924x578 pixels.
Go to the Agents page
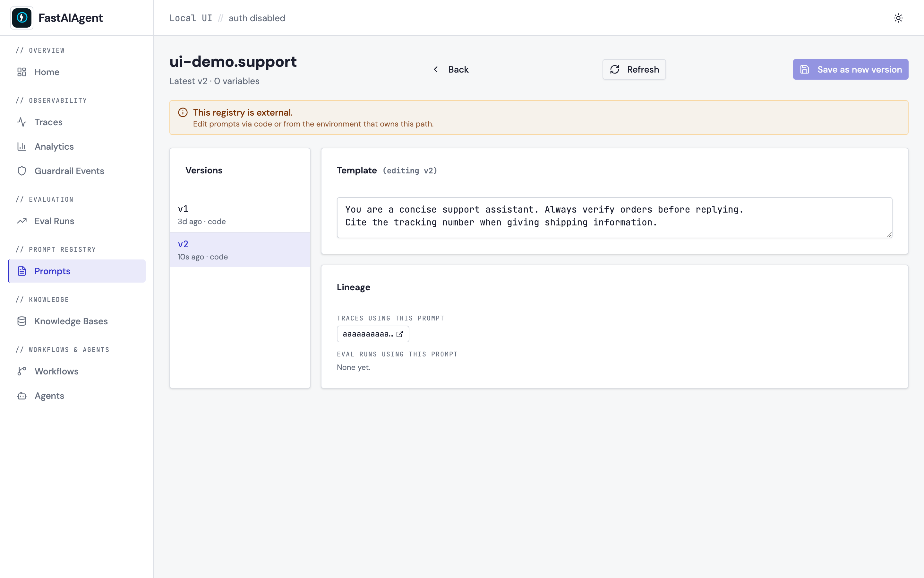[x=77, y=396]
